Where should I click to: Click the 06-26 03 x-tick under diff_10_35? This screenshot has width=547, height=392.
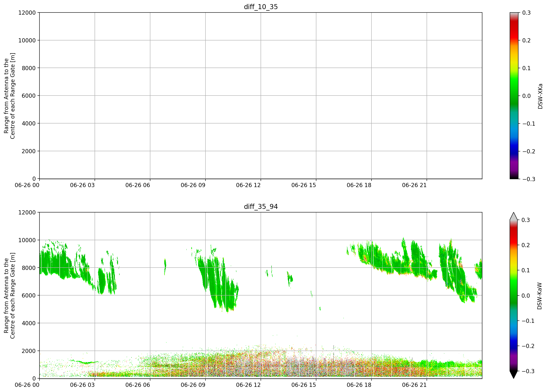tap(82, 185)
